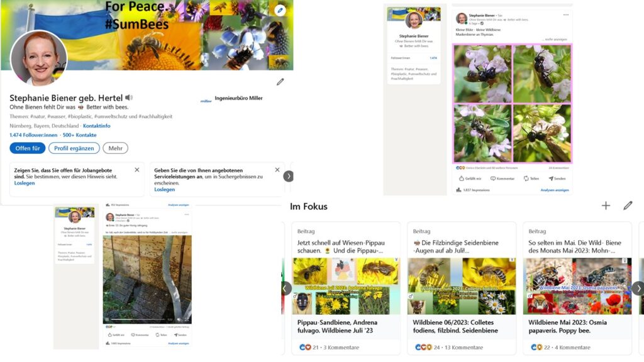Dismiss the Jobangebote hint card

[x=136, y=170]
